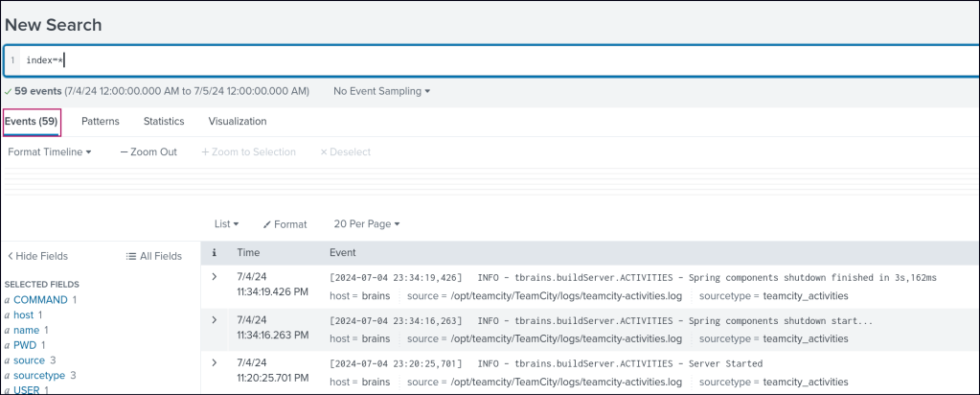Open the No Event Sampling dropdown
980x395 pixels.
point(381,91)
